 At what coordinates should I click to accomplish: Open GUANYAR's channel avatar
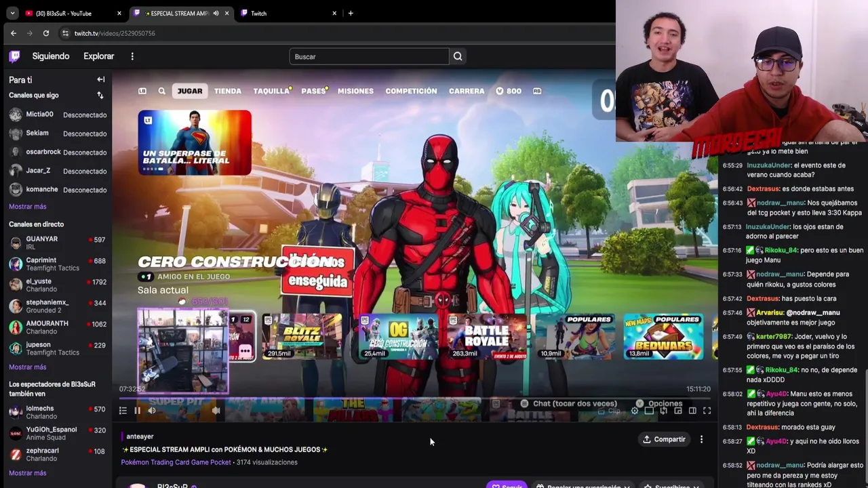click(16, 243)
